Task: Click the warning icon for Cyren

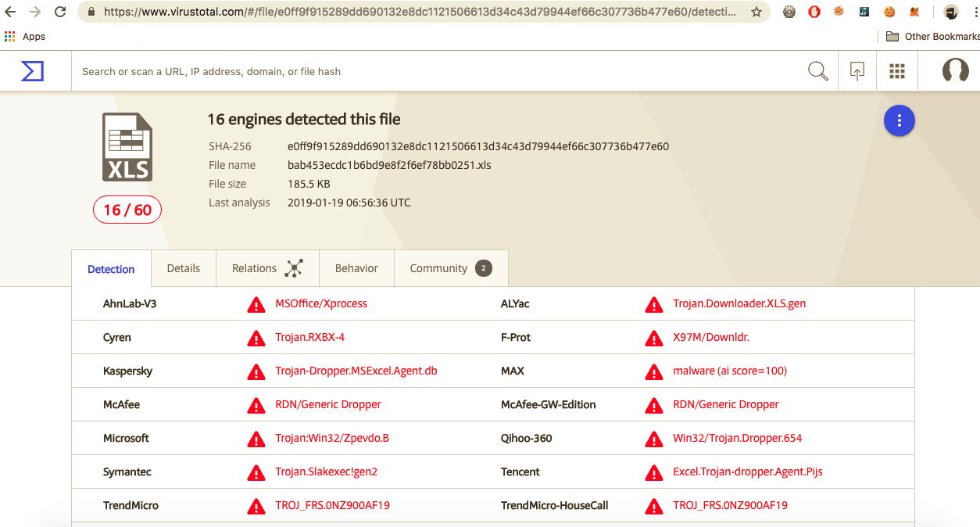Action: coord(256,338)
